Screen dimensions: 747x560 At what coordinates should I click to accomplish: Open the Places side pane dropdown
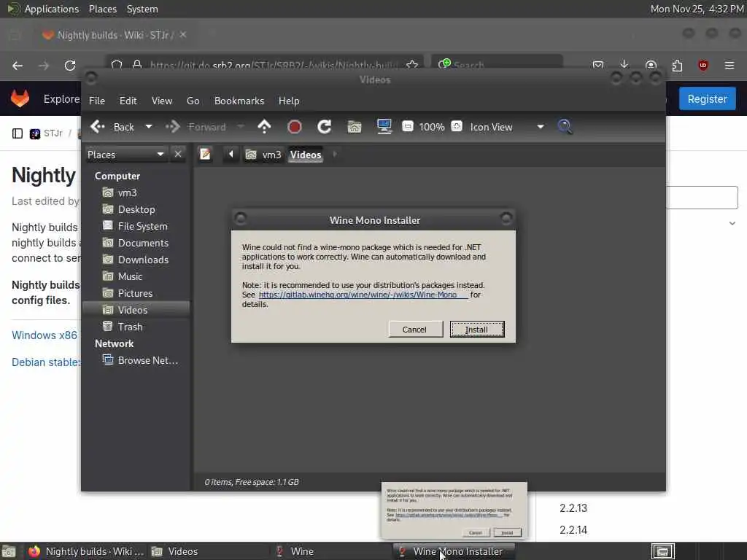click(x=125, y=155)
